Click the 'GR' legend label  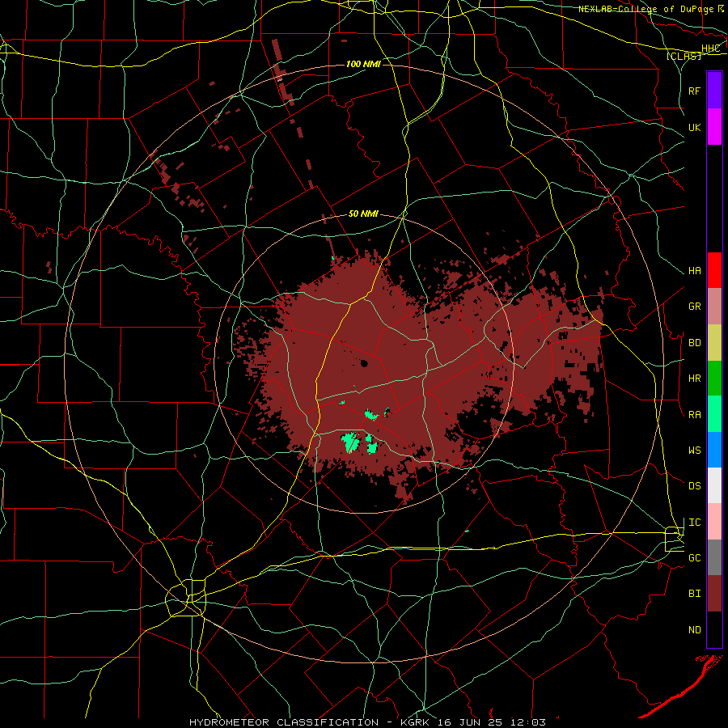pyautogui.click(x=694, y=306)
